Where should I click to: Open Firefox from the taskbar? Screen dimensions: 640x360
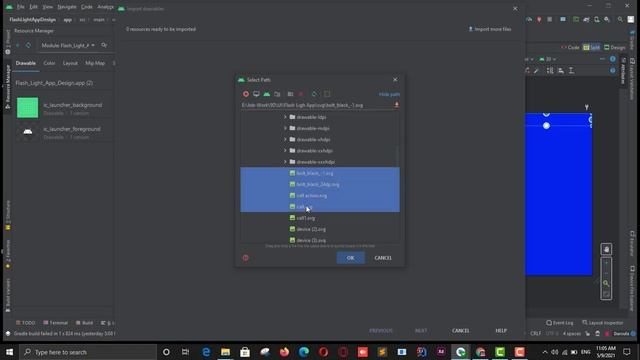(x=284, y=352)
